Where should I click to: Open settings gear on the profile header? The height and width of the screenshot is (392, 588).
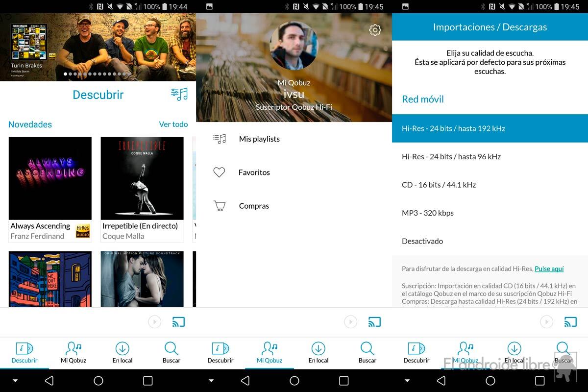375,30
